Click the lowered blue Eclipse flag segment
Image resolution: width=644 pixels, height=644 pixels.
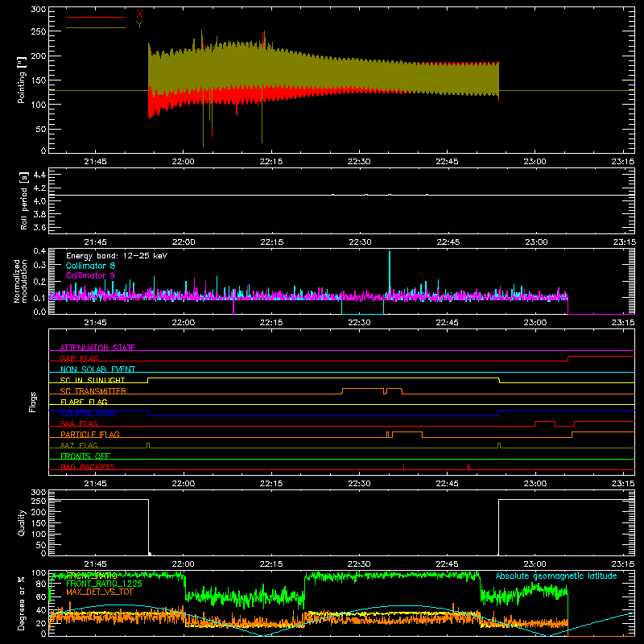(324, 415)
